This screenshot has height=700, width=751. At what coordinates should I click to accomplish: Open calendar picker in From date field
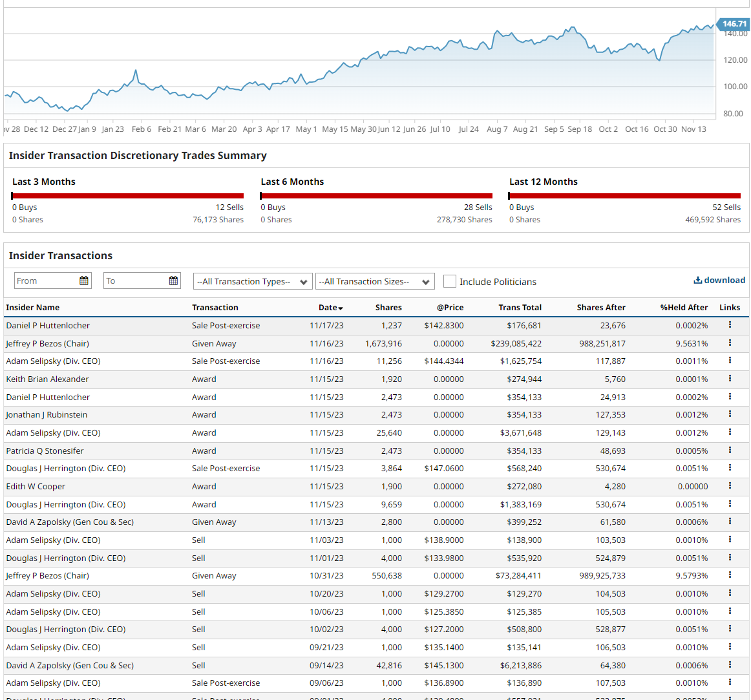[84, 281]
